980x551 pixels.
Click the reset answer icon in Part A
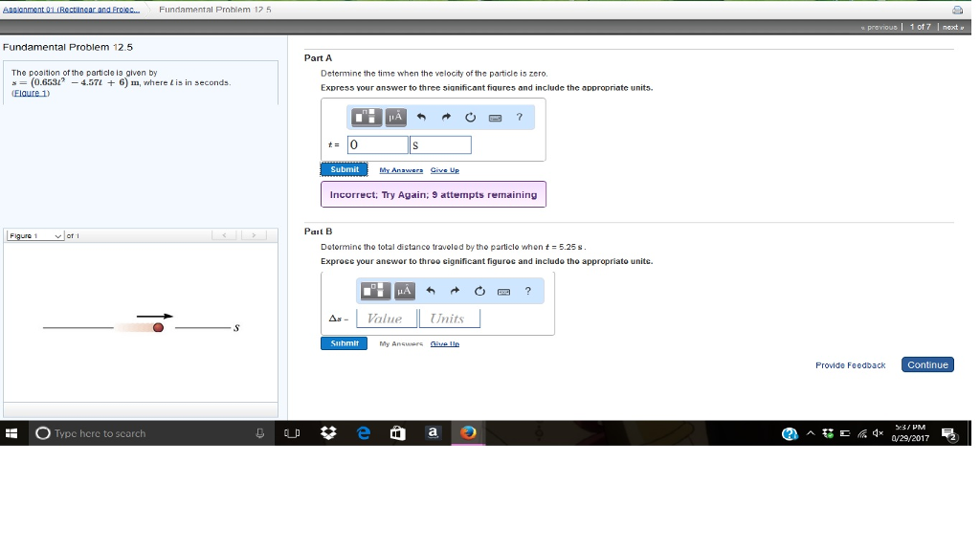[x=470, y=117]
